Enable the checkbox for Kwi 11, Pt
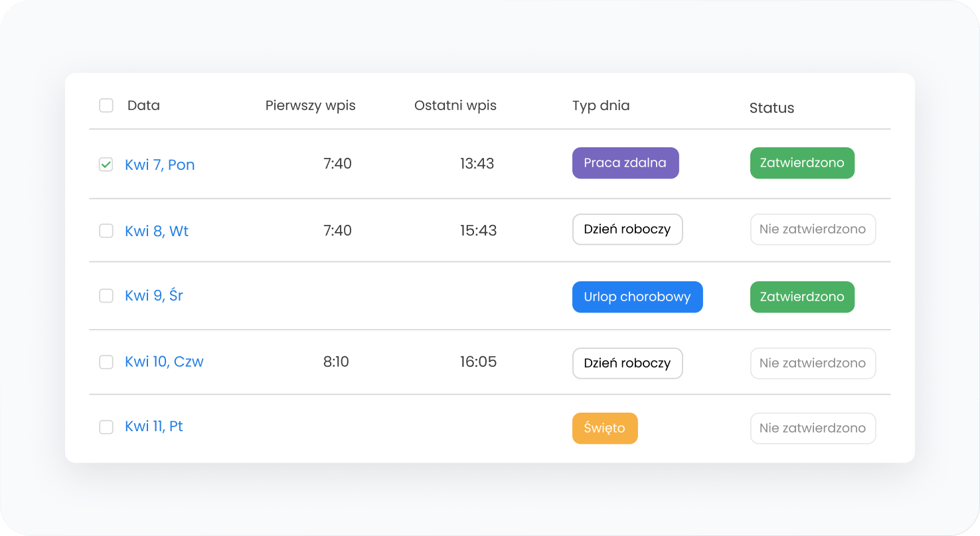 [x=106, y=427]
